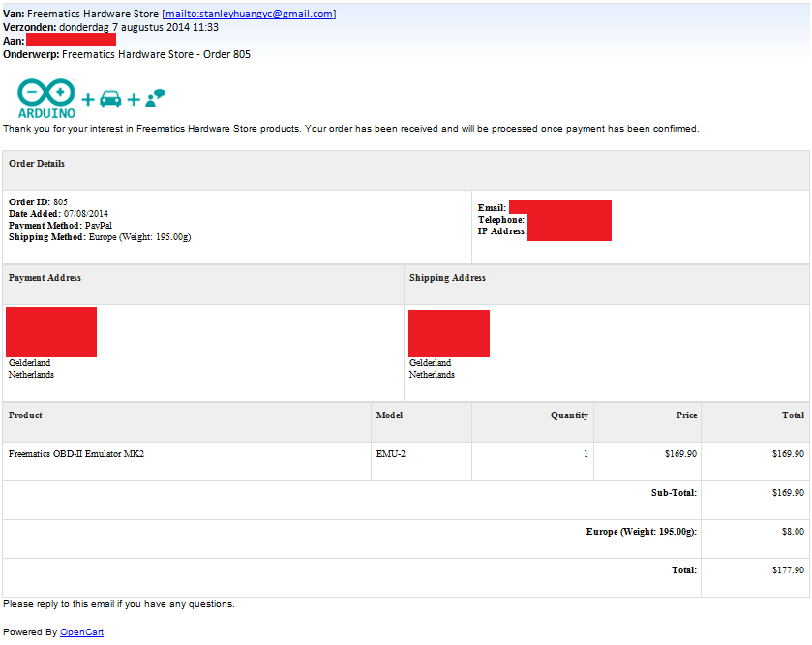
Task: Click "Please reply to this email" footer sentence
Action: click(119, 604)
